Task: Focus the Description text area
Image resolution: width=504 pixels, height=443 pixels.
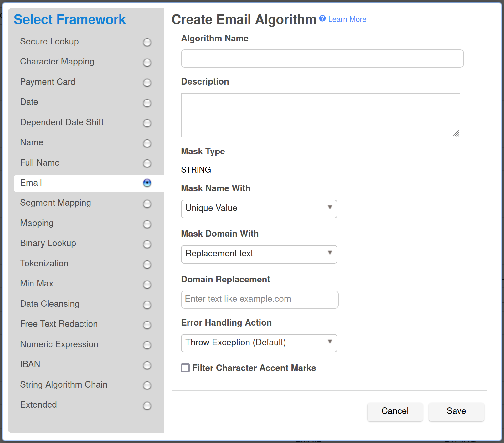Action: (320, 115)
